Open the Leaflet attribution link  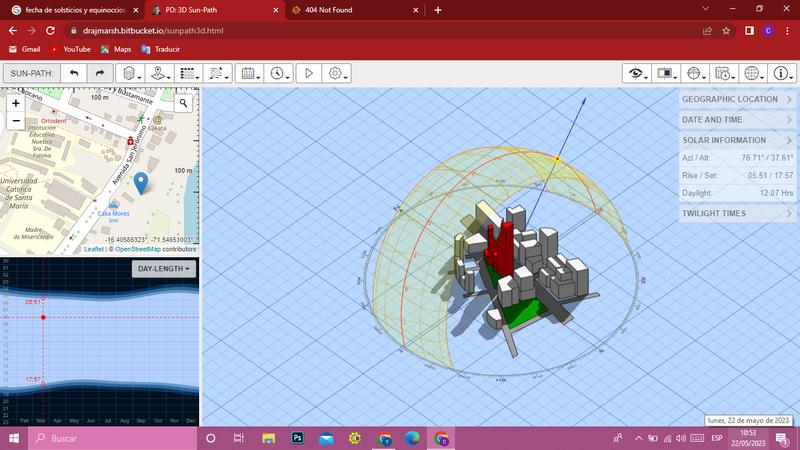(x=94, y=249)
